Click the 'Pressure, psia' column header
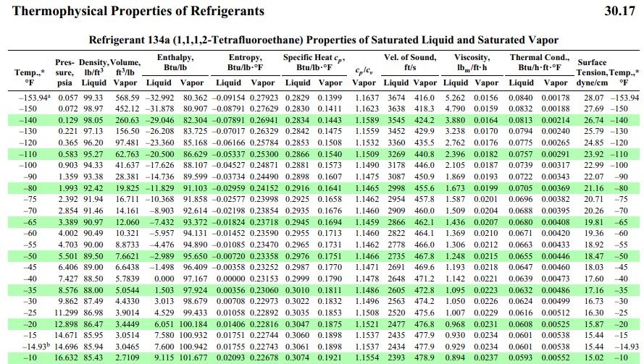This screenshot has width=644, height=364. [64, 72]
